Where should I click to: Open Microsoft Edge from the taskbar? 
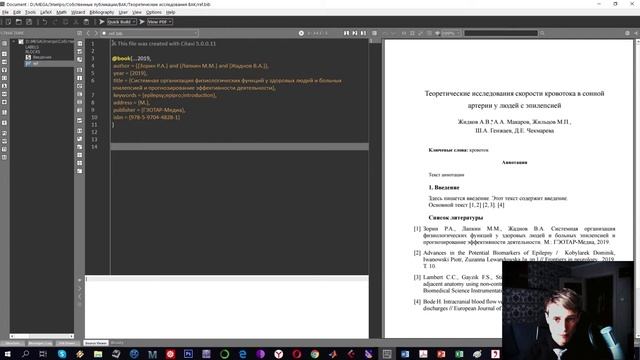pos(242,354)
